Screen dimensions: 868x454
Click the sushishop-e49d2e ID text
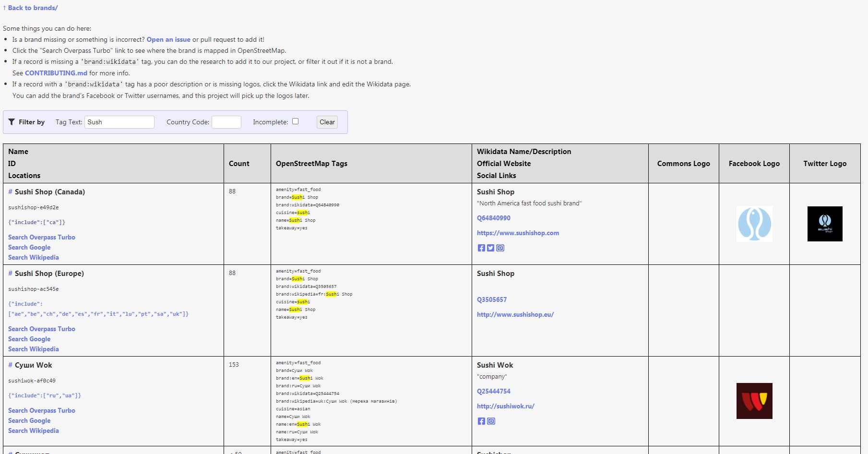[34, 207]
